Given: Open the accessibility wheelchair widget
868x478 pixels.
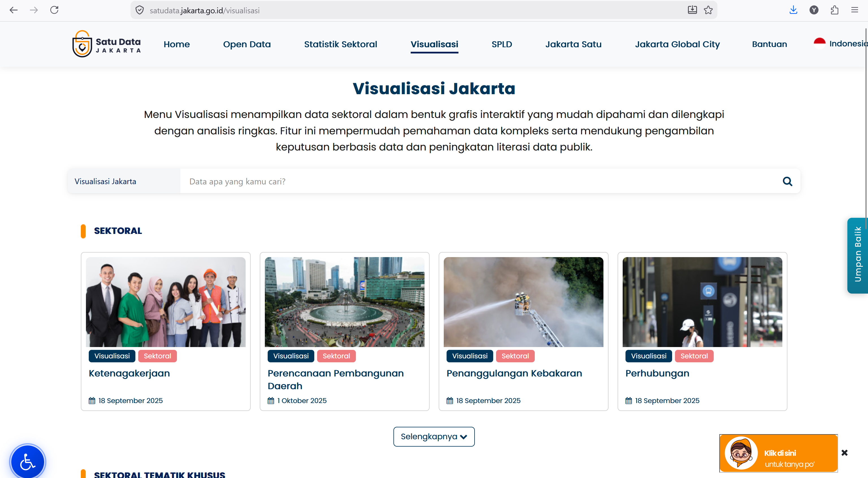Looking at the screenshot, I should pos(28,462).
